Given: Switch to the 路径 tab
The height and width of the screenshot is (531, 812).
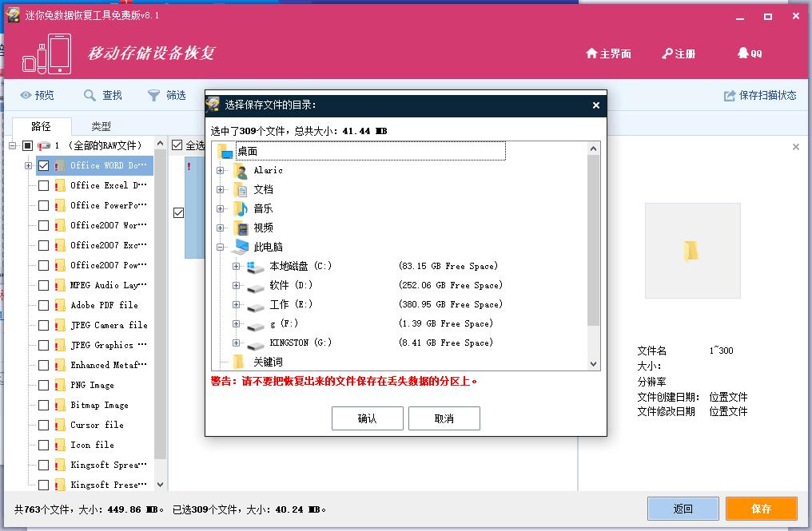Looking at the screenshot, I should point(42,125).
